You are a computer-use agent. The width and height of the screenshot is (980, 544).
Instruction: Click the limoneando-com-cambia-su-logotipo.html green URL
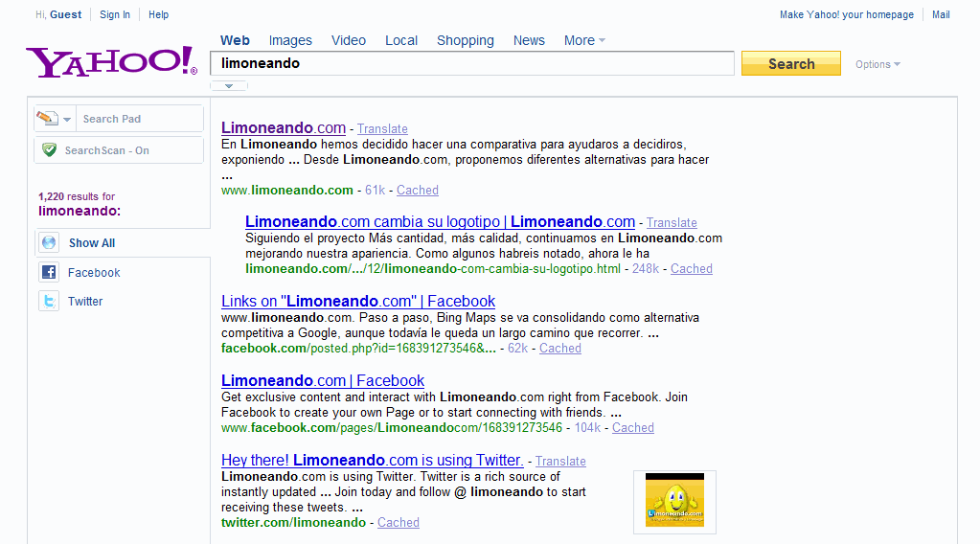pos(432,268)
